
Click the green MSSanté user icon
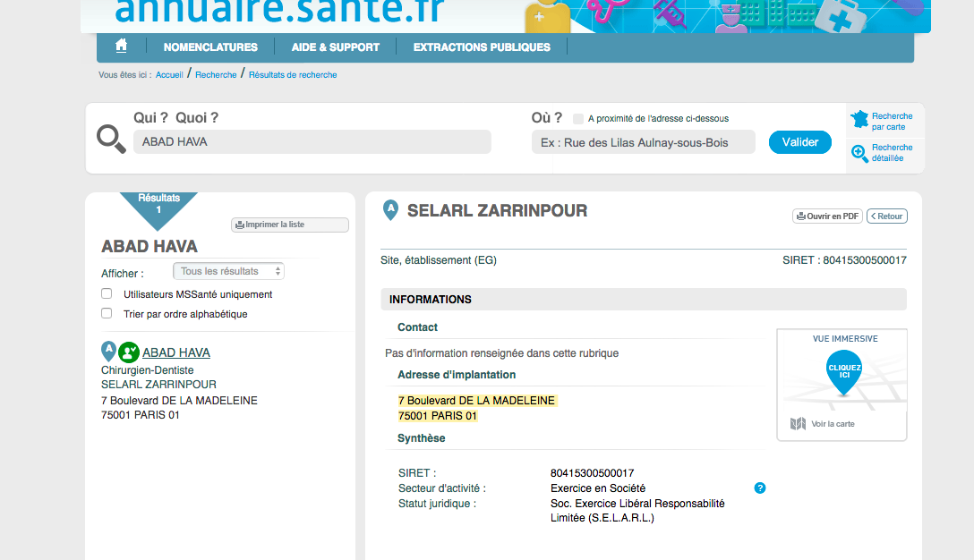(129, 352)
